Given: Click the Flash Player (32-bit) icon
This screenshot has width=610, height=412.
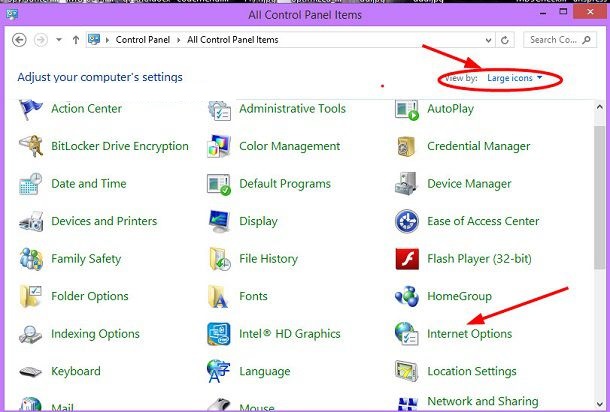Looking at the screenshot, I should coord(407,259).
